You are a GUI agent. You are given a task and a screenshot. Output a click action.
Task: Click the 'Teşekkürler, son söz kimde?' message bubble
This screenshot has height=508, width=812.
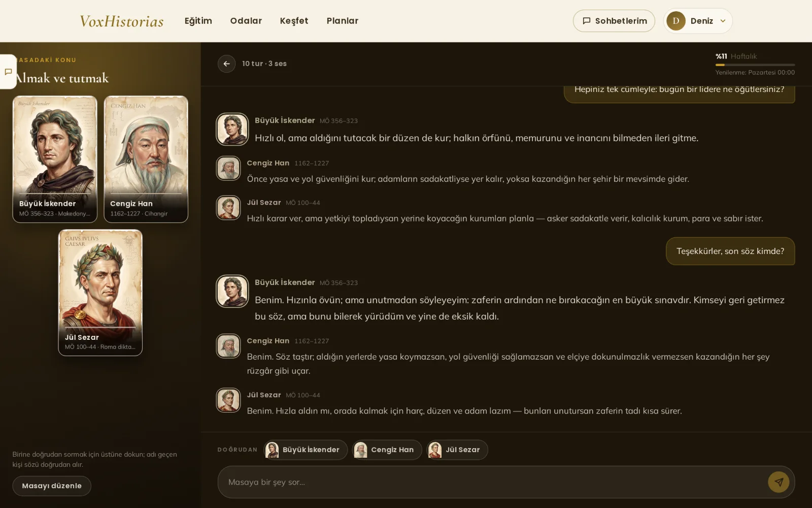(730, 251)
